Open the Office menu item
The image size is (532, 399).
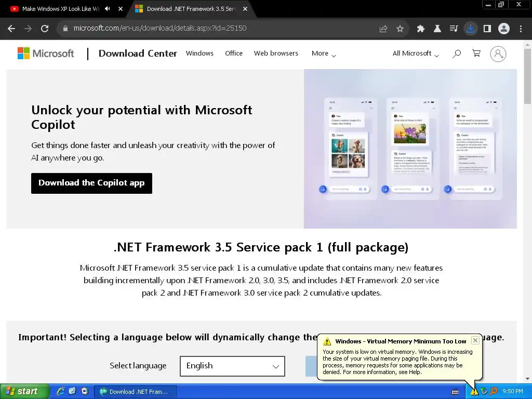pyautogui.click(x=234, y=54)
